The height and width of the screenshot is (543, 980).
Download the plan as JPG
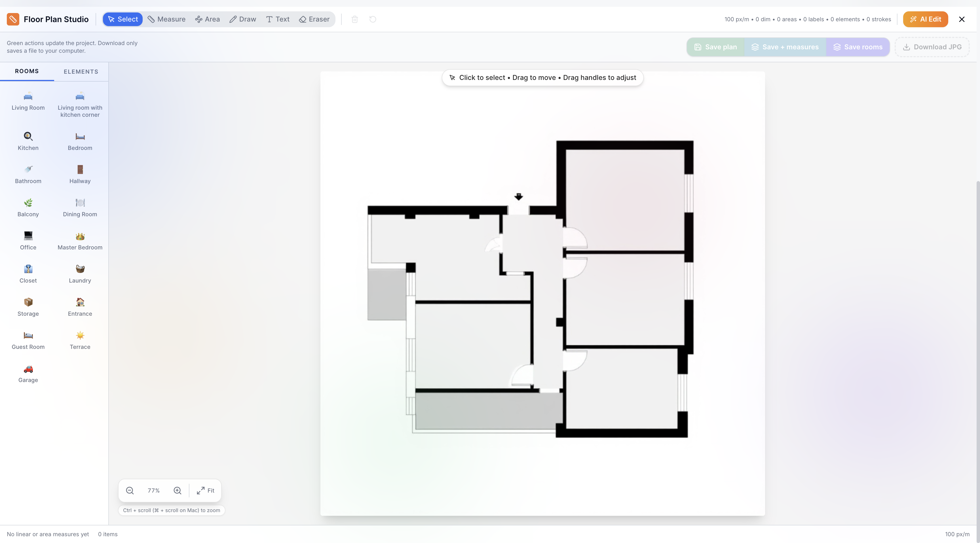932,47
